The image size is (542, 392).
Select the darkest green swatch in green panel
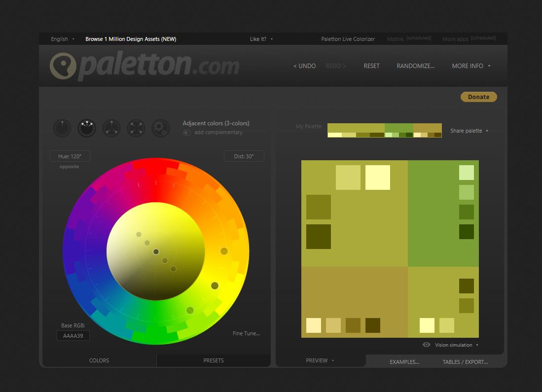pyautogui.click(x=467, y=232)
